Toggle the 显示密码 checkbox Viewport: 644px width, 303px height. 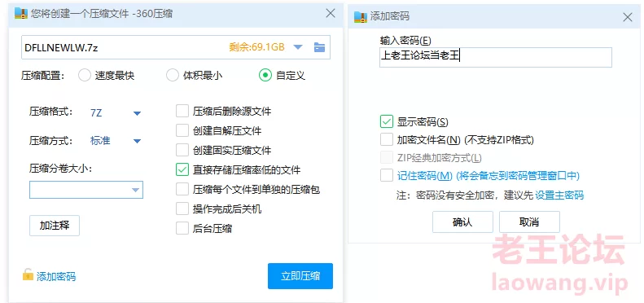pyautogui.click(x=387, y=122)
